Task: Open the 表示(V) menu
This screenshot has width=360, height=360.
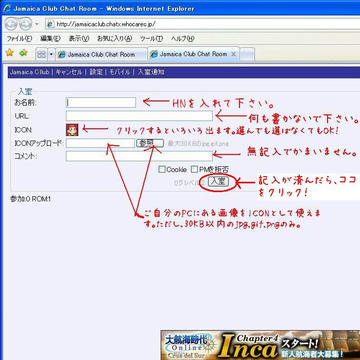Action: 79,39
